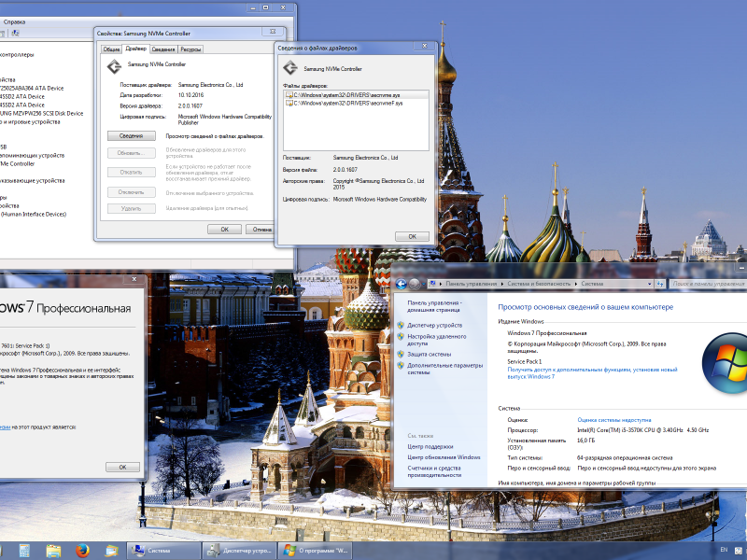The width and height of the screenshot is (747, 560).
Task: Open recent pages dropdown beside Forward arrow
Action: [x=424, y=285]
